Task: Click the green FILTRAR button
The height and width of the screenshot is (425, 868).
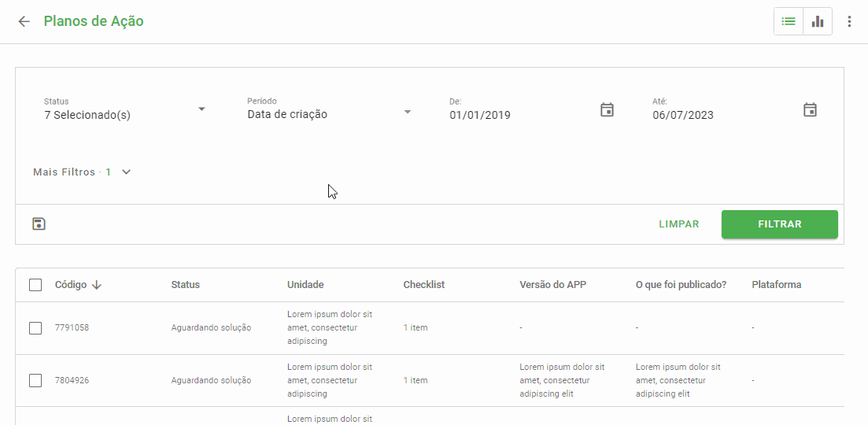Action: point(779,224)
